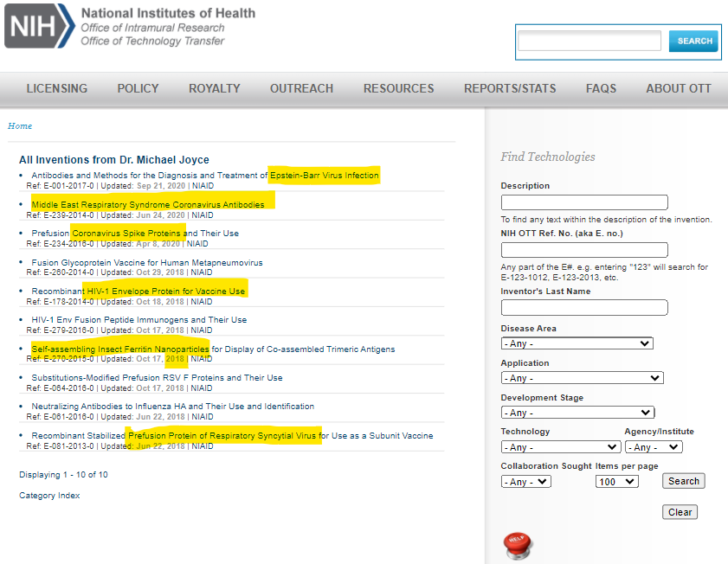728x564 pixels.
Task: Click the reference text 'E-001-2017-0'
Action: (x=68, y=186)
